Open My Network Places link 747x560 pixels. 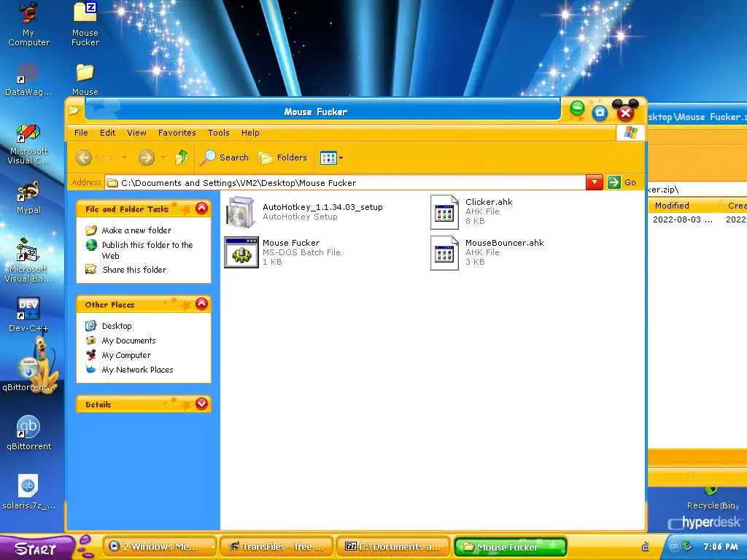(137, 370)
